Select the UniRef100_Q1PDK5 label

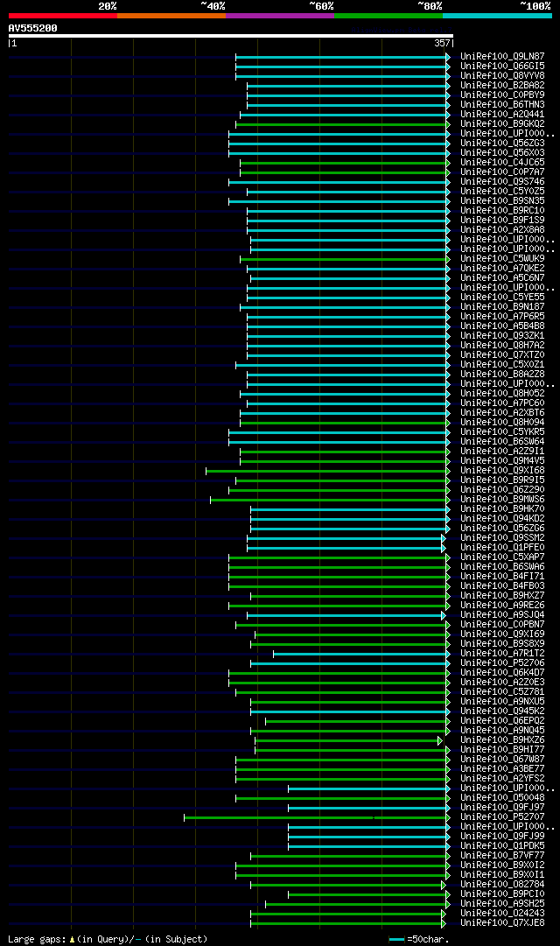[x=502, y=846]
